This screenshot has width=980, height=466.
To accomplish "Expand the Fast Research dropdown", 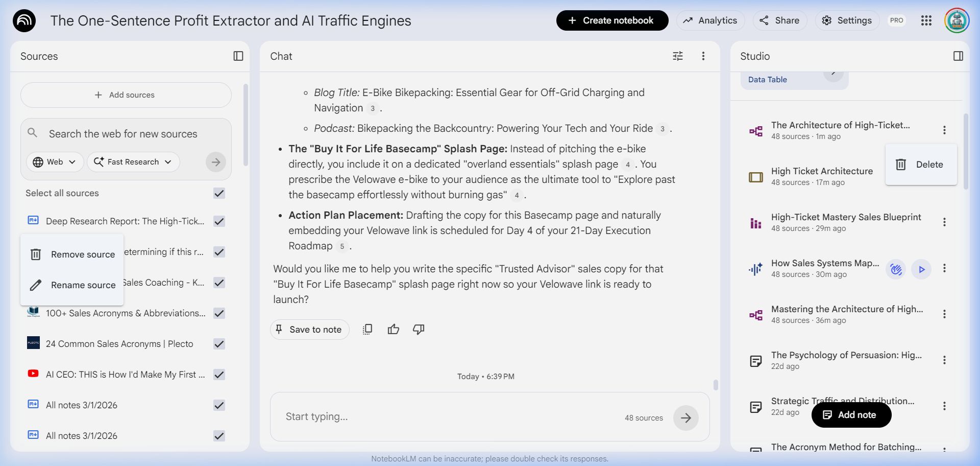I will (x=133, y=162).
